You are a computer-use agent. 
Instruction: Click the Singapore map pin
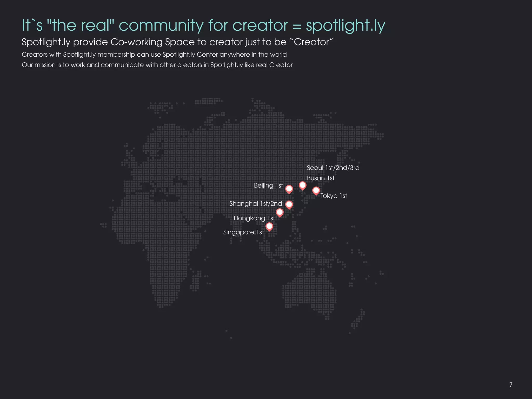coord(269,227)
